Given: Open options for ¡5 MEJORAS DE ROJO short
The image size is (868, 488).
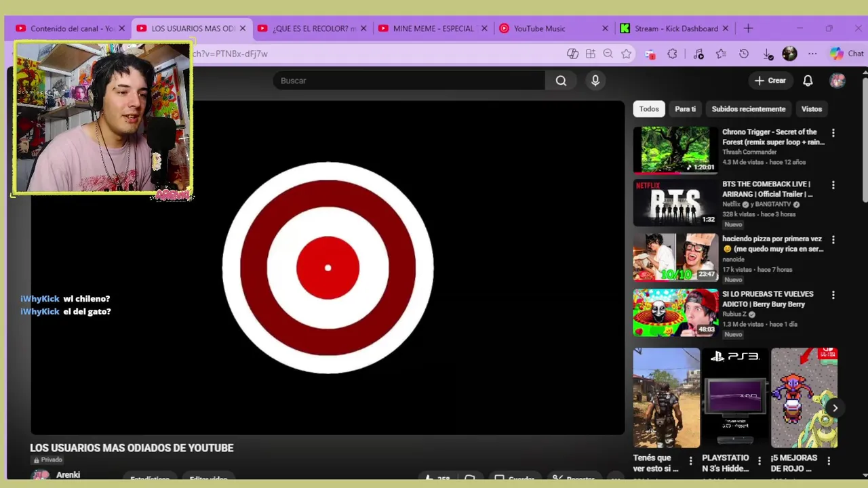Looking at the screenshot, I should coord(829,461).
